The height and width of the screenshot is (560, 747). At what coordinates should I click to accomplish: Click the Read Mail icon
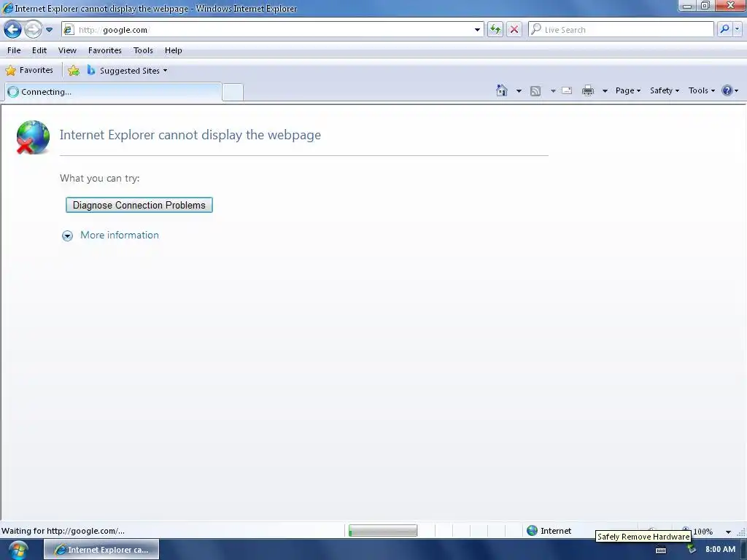tap(567, 90)
